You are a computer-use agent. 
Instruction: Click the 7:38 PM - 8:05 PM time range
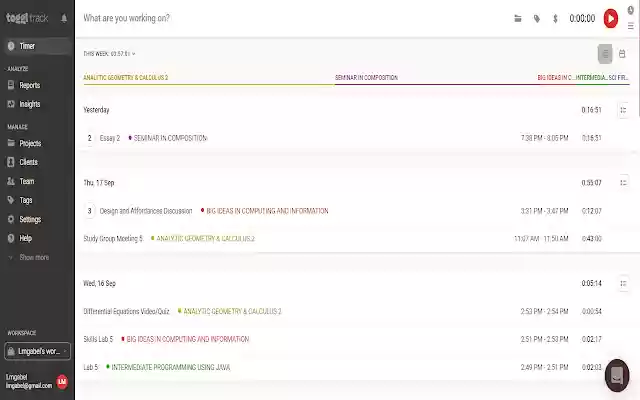544,138
